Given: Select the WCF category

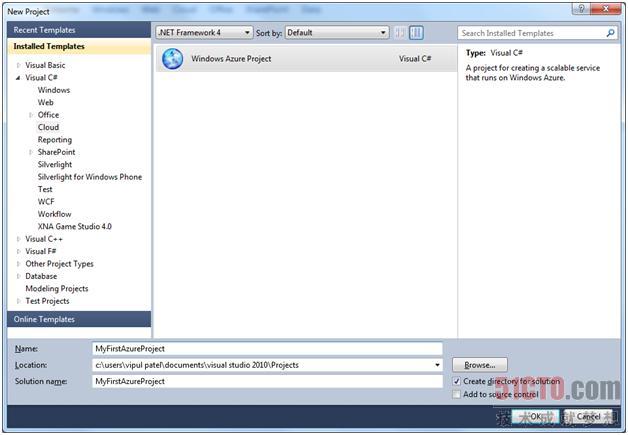Looking at the screenshot, I should pyautogui.click(x=46, y=202).
